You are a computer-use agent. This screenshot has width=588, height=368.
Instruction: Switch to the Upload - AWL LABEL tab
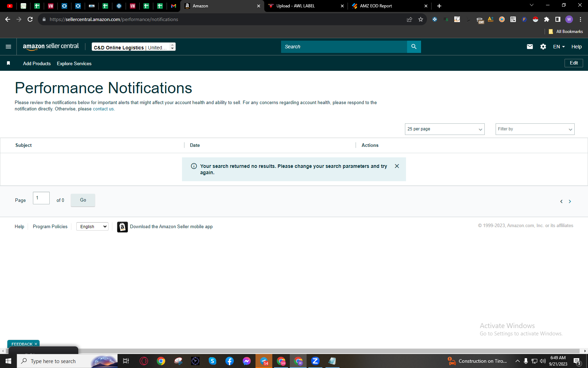[x=306, y=6]
